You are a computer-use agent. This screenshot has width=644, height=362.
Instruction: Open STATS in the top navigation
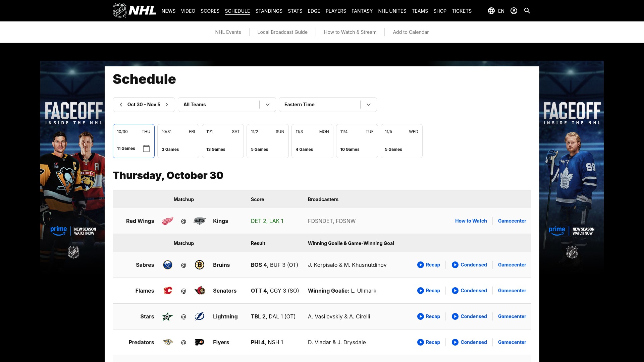tap(295, 11)
